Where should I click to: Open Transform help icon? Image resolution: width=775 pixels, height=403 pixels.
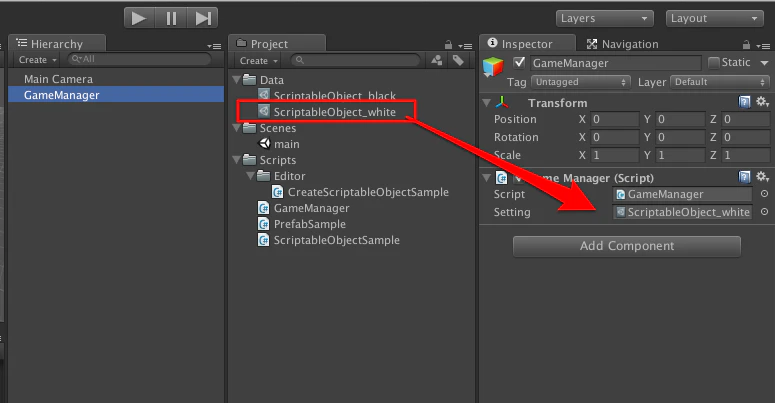click(x=744, y=102)
